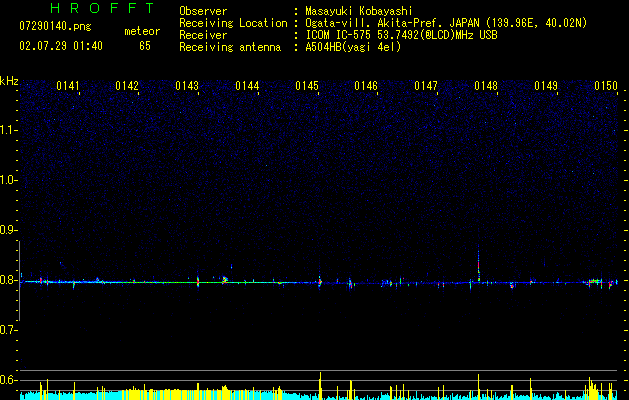The width and height of the screenshot is (629, 400).
Task: Click the Receiver label
Action: pos(203,35)
